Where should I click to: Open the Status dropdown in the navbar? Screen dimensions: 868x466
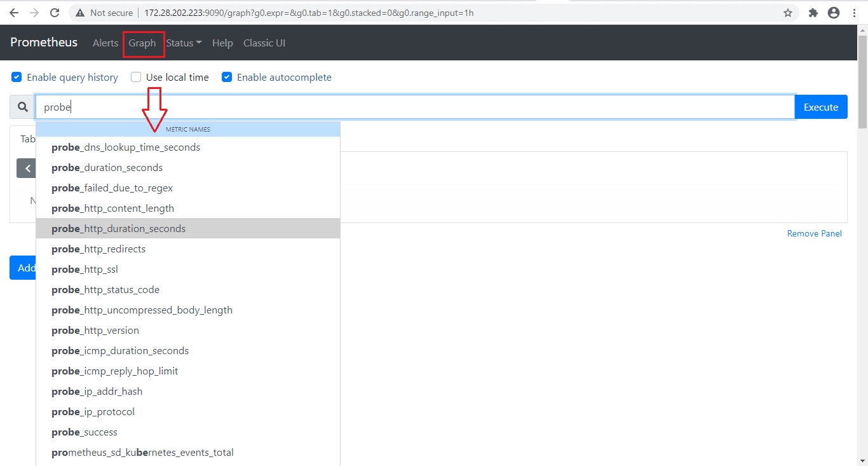(183, 43)
